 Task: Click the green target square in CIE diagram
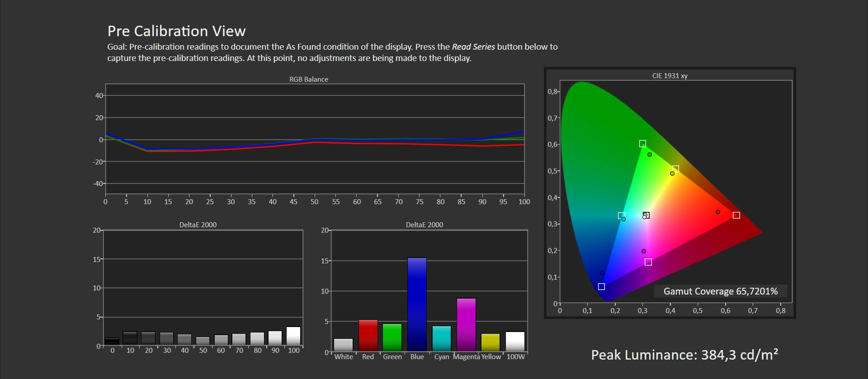click(x=642, y=144)
